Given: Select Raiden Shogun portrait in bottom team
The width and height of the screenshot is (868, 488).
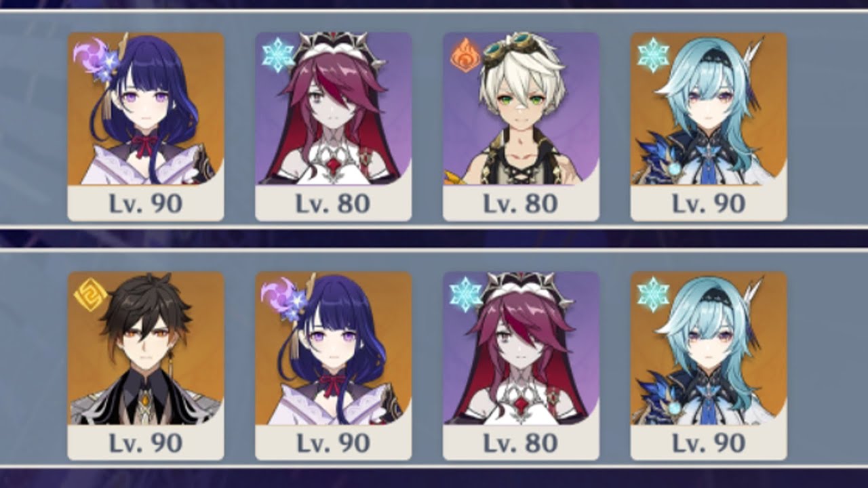Looking at the screenshot, I should (333, 348).
